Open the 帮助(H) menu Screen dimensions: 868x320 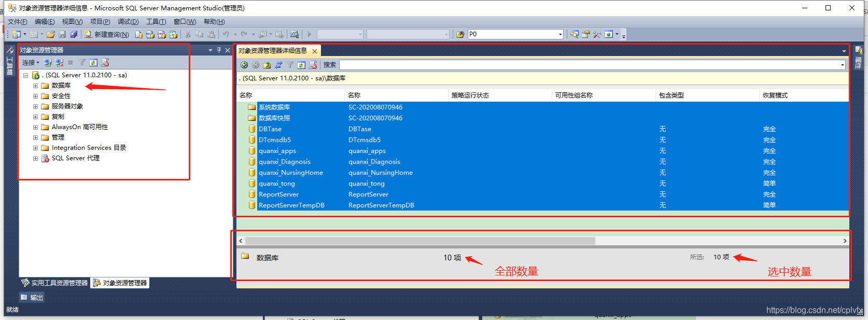pyautogui.click(x=214, y=21)
